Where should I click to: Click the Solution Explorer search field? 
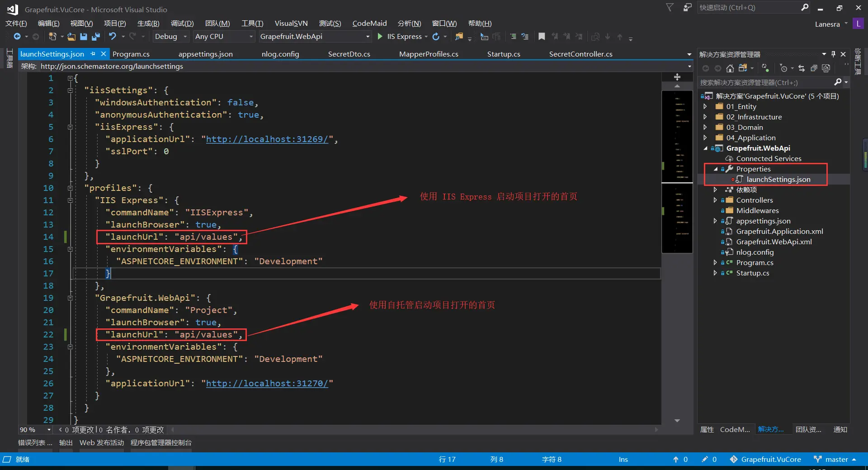tap(773, 82)
